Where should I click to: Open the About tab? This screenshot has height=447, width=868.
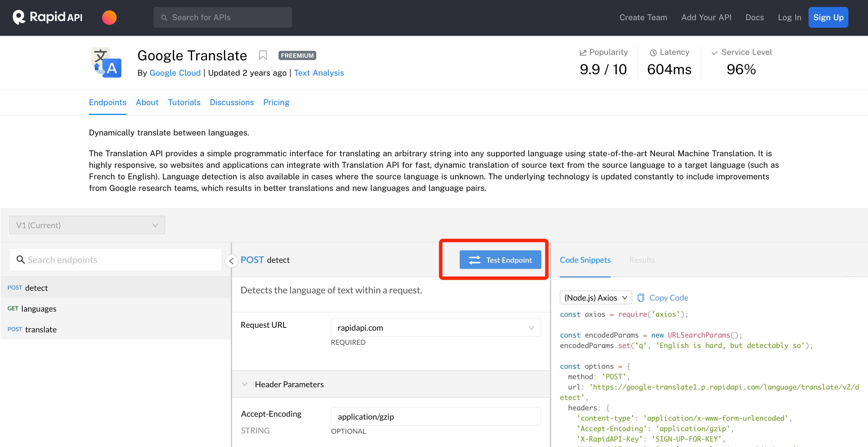tap(147, 103)
